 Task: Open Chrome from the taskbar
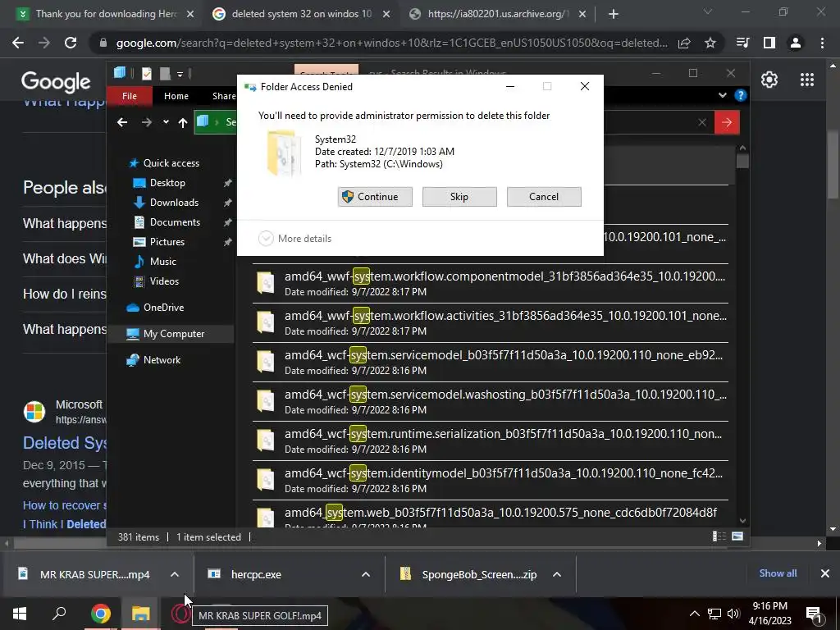[x=100, y=614]
